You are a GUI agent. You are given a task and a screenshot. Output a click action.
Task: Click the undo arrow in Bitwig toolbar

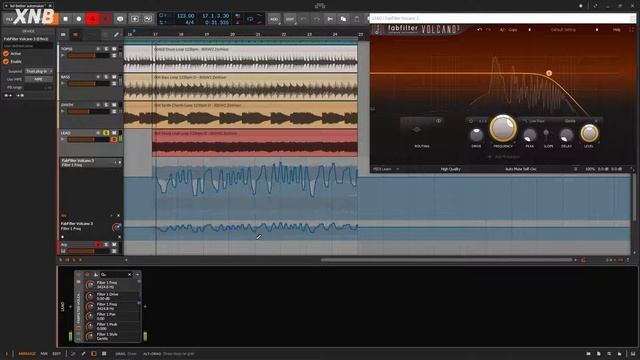[x=303, y=19]
